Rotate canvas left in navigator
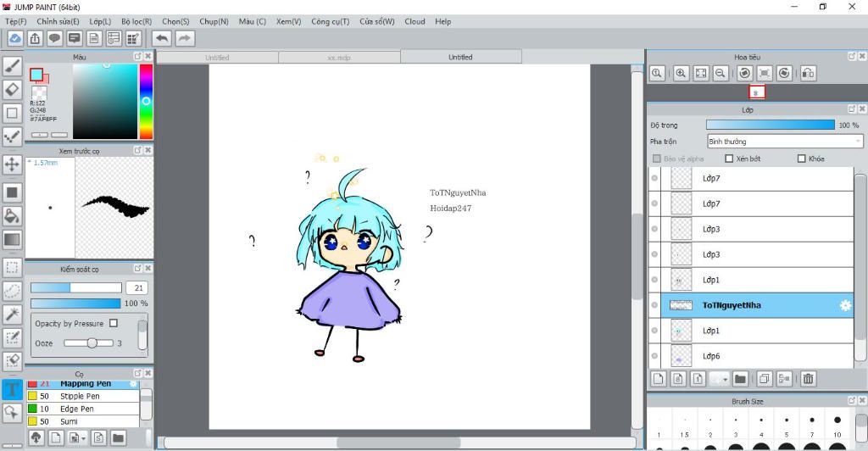Screen dimensions: 868x451 744,73
